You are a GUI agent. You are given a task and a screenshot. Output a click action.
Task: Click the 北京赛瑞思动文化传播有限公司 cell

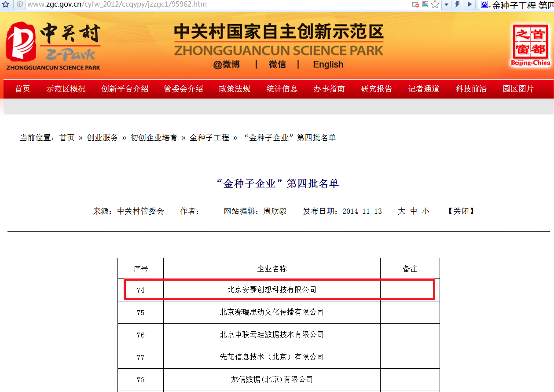click(272, 312)
